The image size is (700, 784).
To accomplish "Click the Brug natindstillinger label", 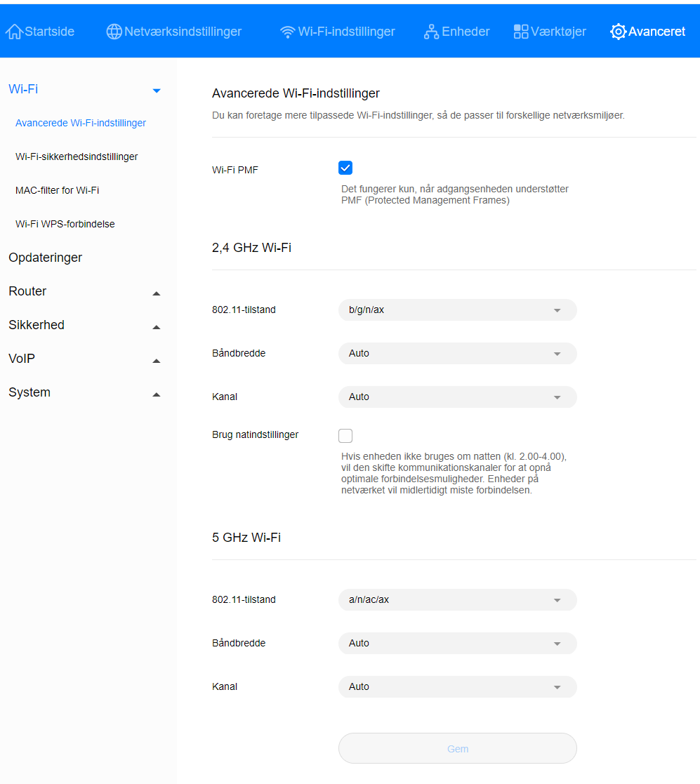I will click(x=255, y=434).
